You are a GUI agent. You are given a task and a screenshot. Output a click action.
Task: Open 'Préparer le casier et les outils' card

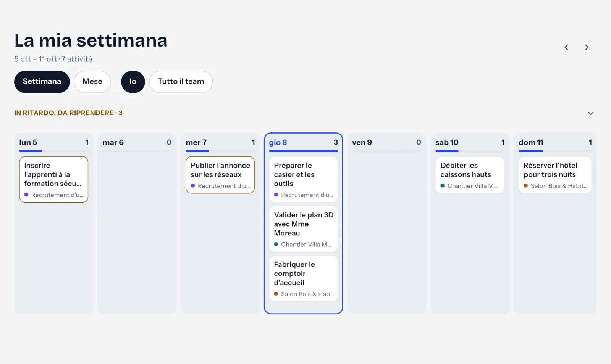[x=304, y=179]
